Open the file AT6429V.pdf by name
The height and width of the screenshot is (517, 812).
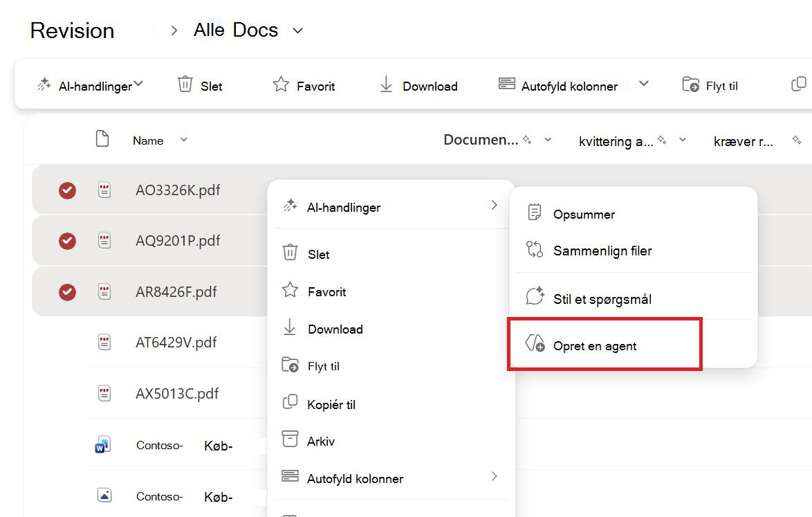pyautogui.click(x=176, y=343)
